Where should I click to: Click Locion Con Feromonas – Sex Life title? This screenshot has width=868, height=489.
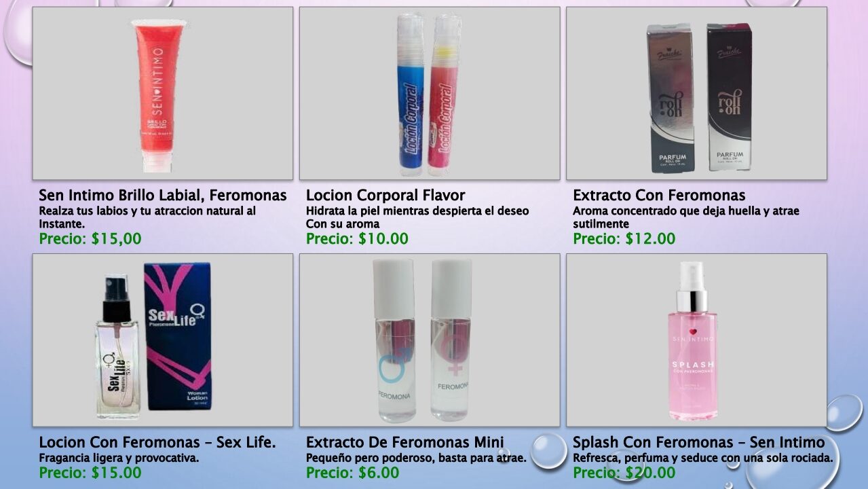(x=157, y=443)
